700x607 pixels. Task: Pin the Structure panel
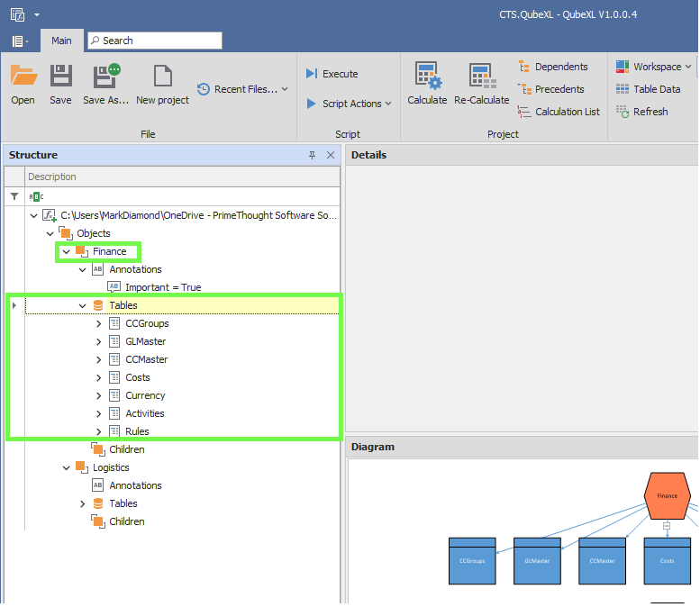click(x=313, y=155)
